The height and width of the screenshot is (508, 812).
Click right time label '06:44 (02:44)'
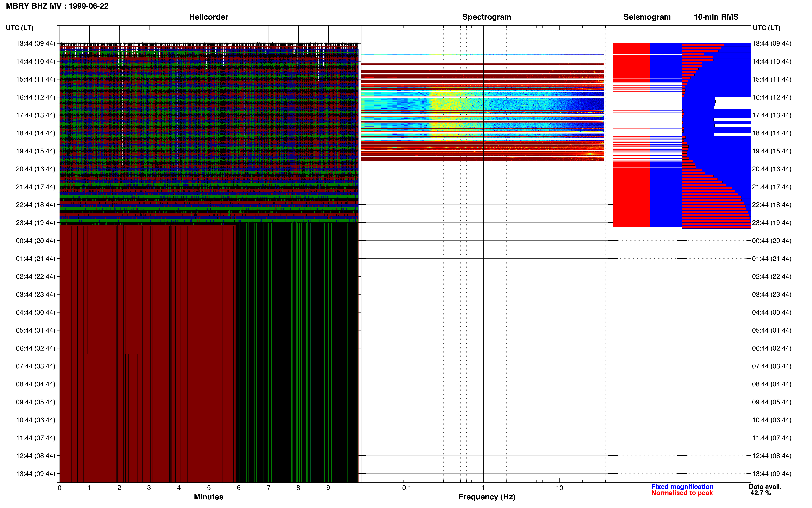[772, 348]
